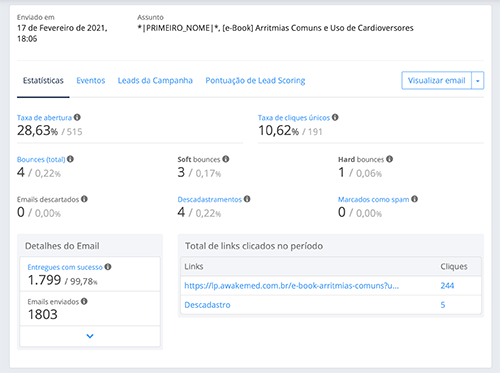Click the Detalhes do Email heading
Image resolution: width=500 pixels, height=373 pixels.
62,246
